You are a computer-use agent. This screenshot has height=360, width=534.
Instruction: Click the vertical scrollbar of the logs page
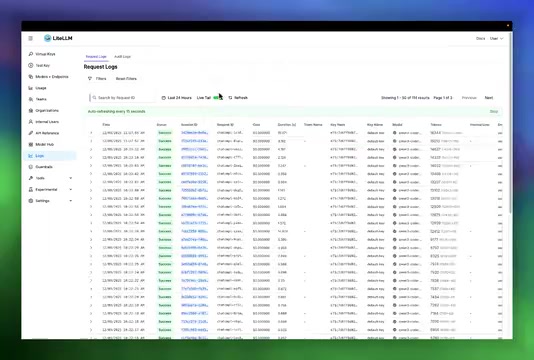[x=510, y=123]
